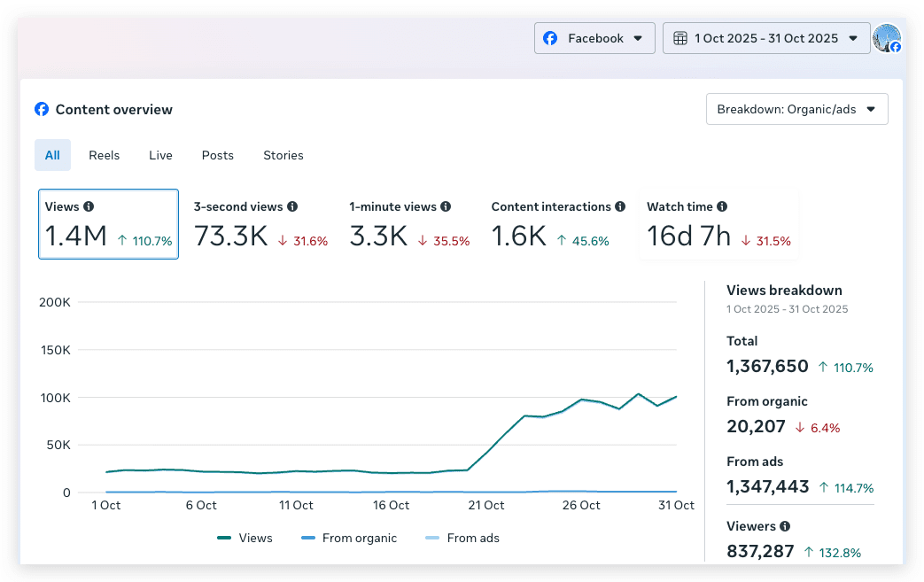Click the Viewers info icon
Image resolution: width=924 pixels, height=582 pixels.
tap(785, 526)
